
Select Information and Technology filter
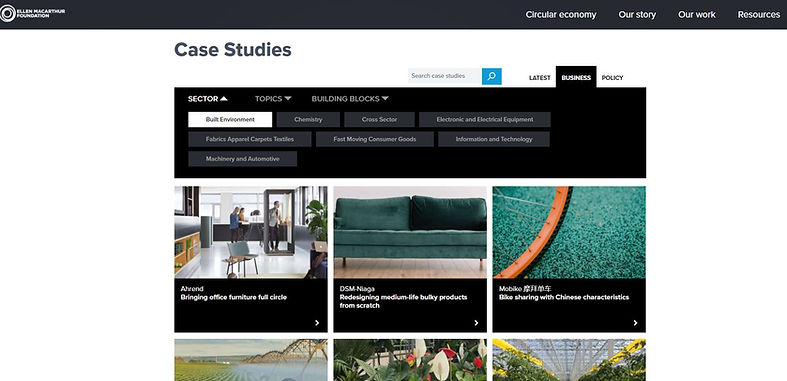(x=494, y=139)
